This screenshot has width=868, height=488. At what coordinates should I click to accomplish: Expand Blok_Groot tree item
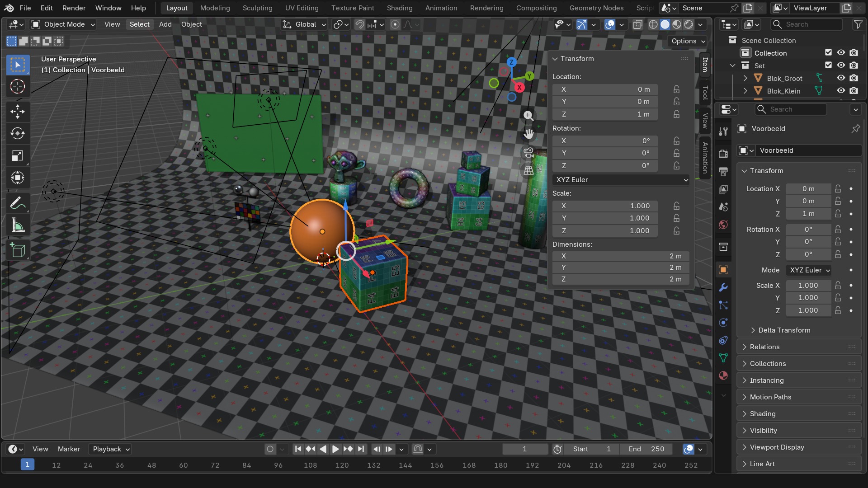(x=745, y=78)
